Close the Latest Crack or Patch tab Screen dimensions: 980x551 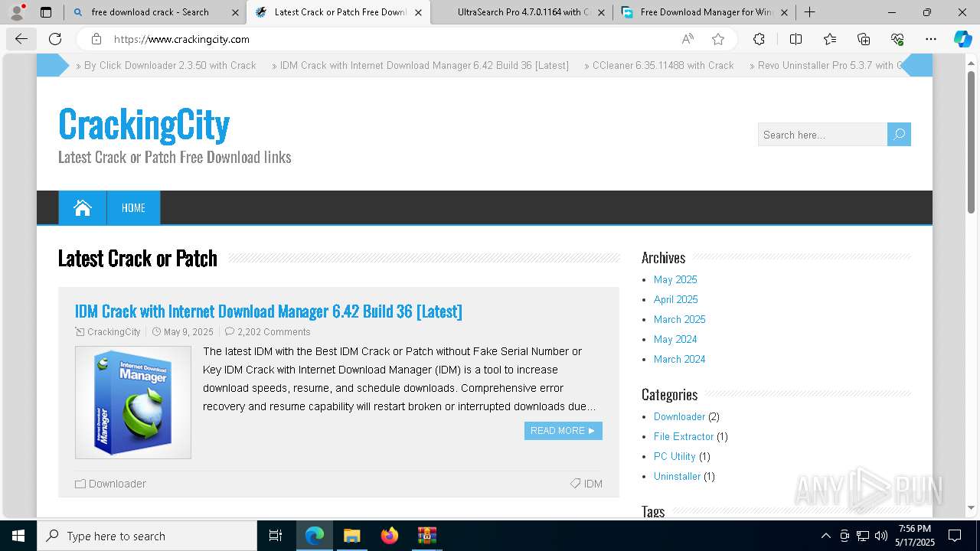coord(419,12)
